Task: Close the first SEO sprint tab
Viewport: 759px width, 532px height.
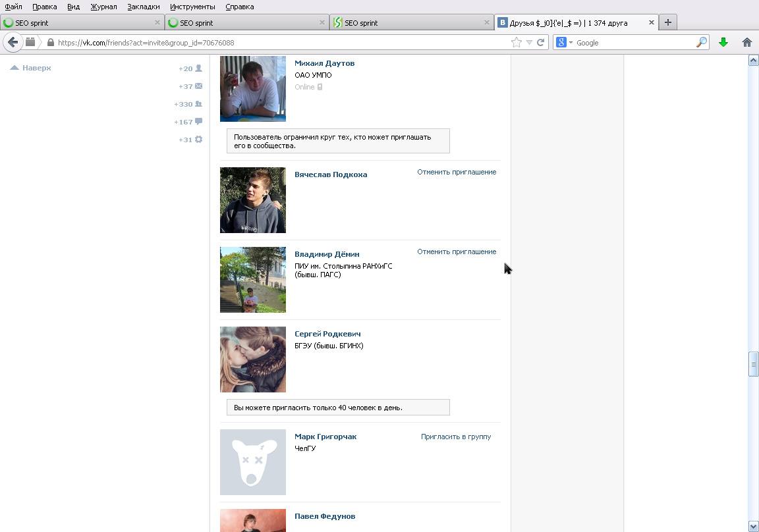Action: pos(157,22)
